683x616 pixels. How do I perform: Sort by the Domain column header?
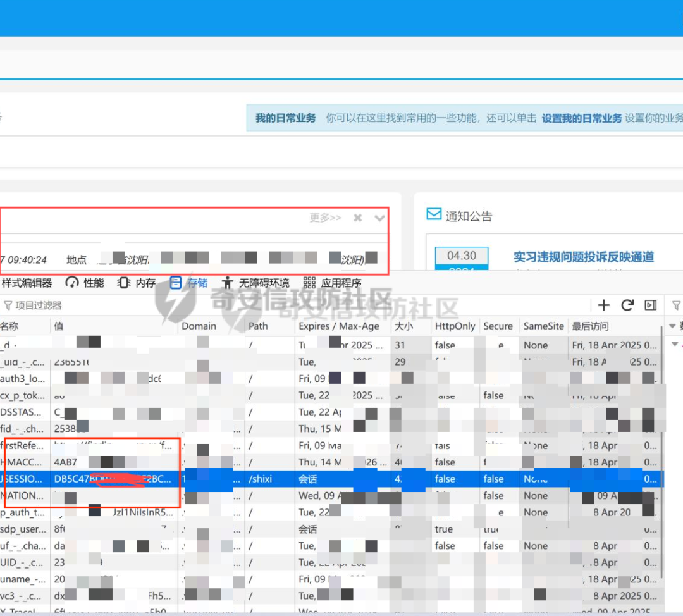212,326
